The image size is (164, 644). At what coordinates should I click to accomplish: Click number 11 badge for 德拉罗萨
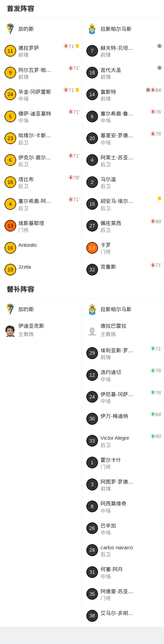pos(10,51)
